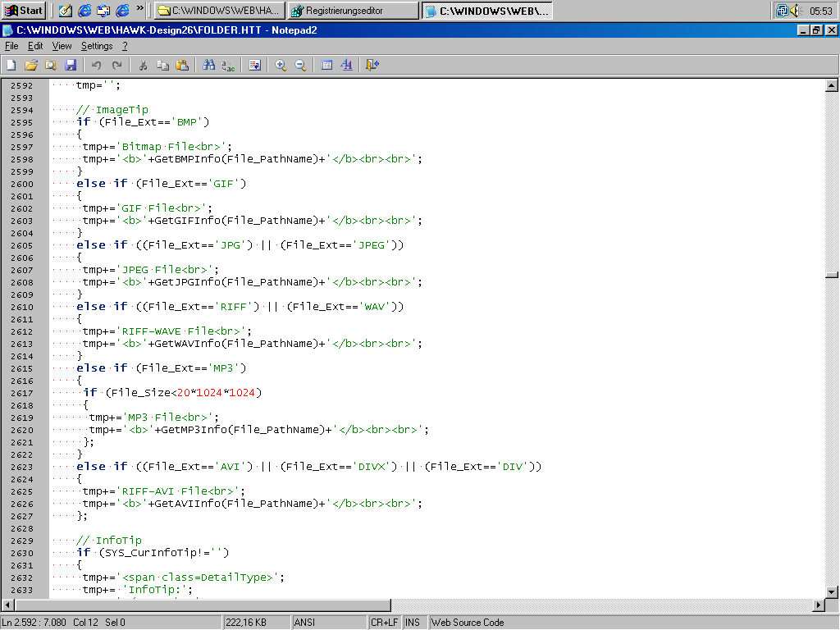840x630 pixels.
Task: Click the red number 20 in File_Size line
Action: (183, 393)
